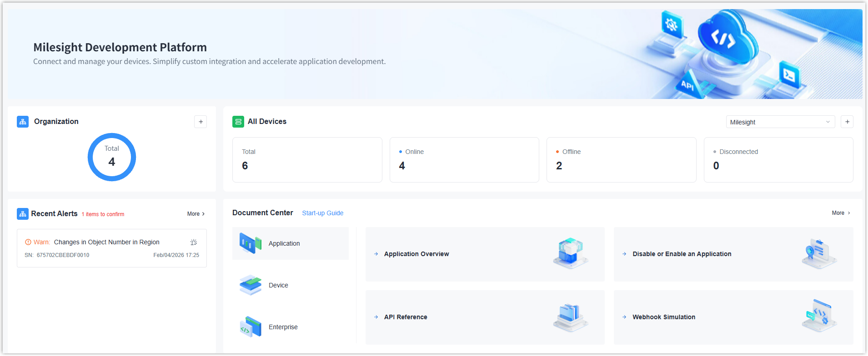Click the Recent Alerts panel icon
The width and height of the screenshot is (868, 356).
23,214
